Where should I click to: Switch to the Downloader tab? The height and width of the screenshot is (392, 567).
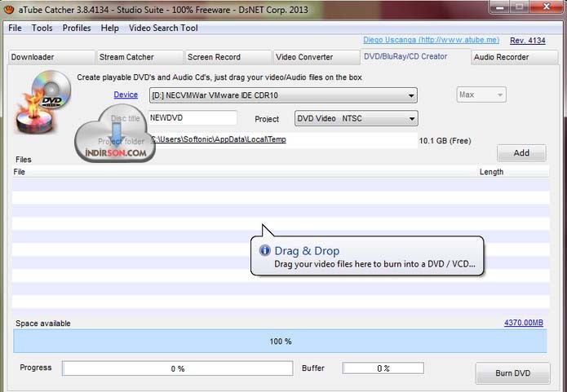[51, 57]
